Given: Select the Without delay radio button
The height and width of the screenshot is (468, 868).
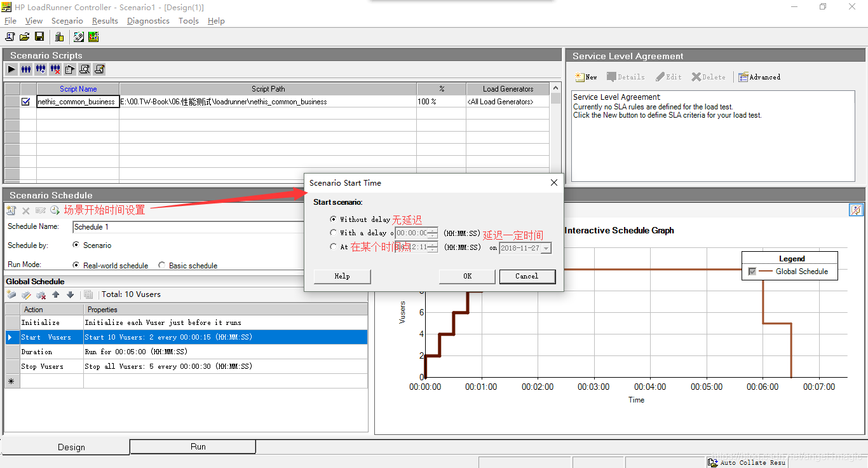Looking at the screenshot, I should (334, 219).
